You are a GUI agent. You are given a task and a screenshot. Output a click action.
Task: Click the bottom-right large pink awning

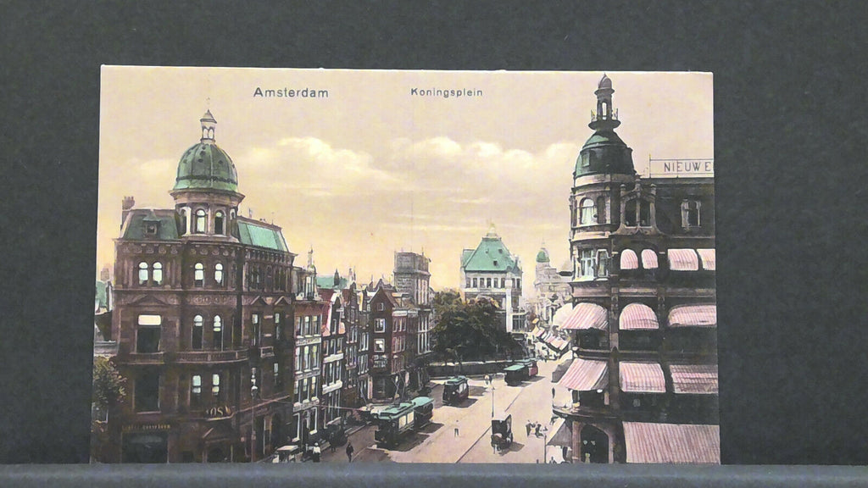click(670, 442)
